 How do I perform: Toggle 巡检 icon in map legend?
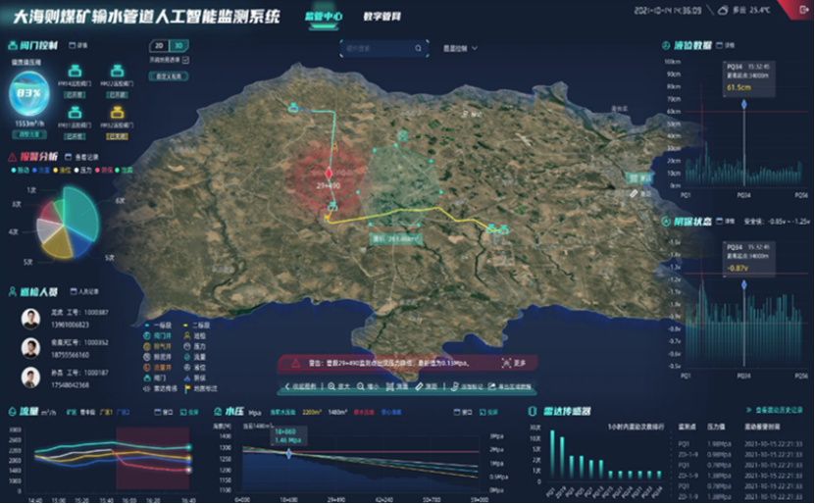click(x=187, y=335)
